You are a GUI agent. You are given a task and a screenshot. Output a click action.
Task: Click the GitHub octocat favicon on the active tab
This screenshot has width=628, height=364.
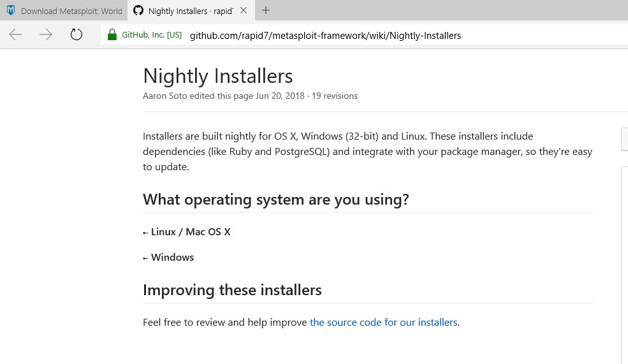(138, 11)
